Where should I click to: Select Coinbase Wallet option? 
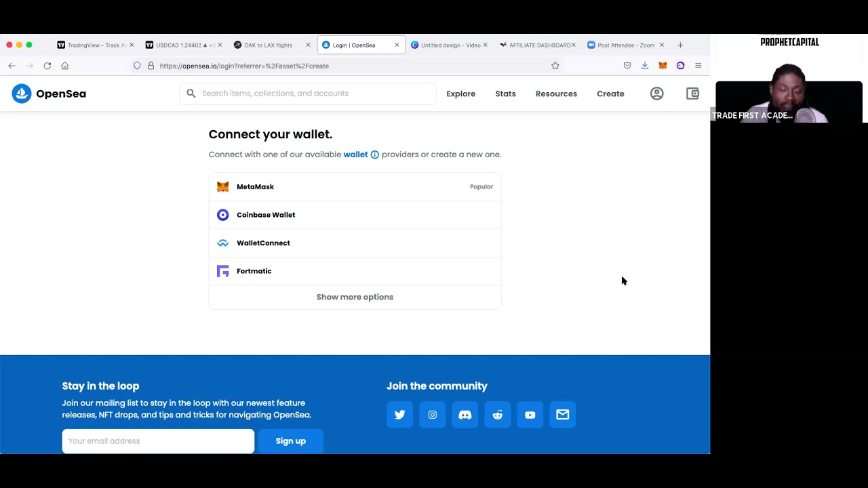[355, 215]
